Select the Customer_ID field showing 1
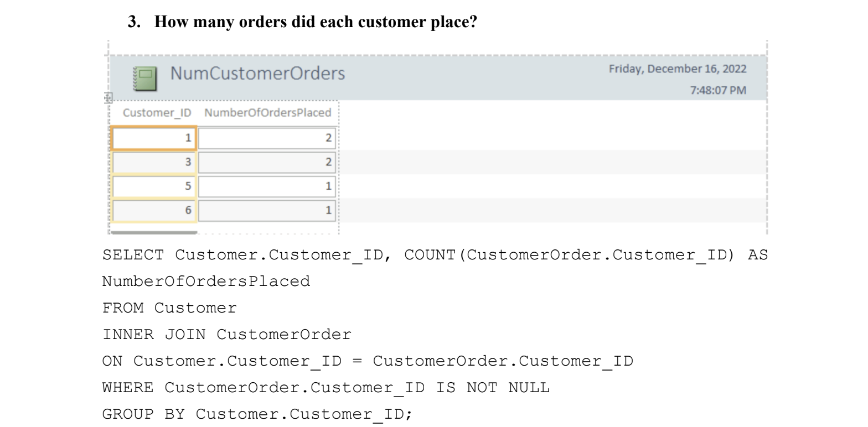The image size is (868, 427). point(153,138)
